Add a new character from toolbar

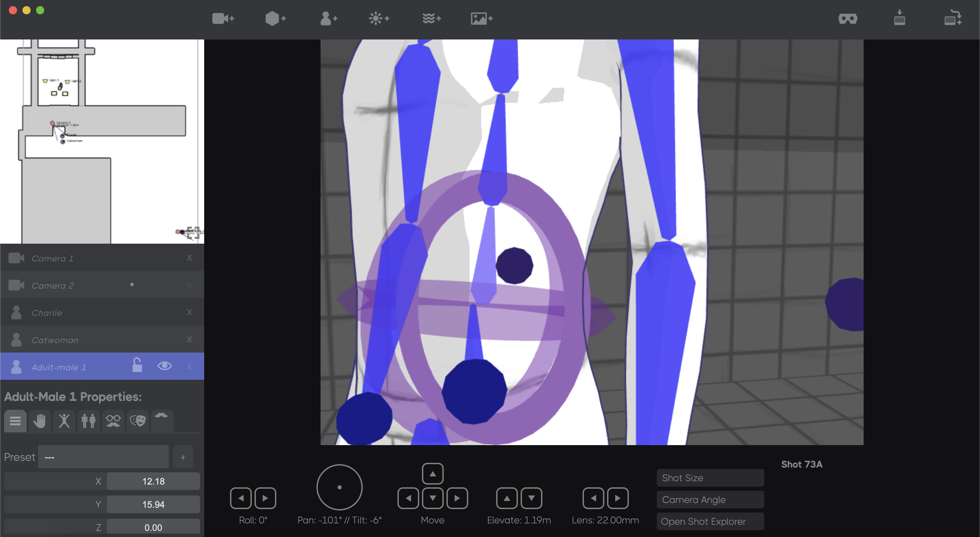[329, 18]
